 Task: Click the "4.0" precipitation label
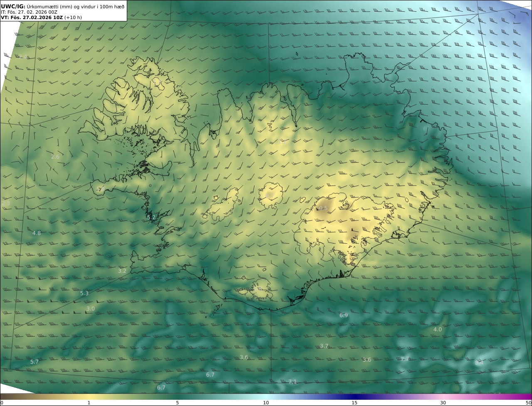pyautogui.click(x=438, y=329)
